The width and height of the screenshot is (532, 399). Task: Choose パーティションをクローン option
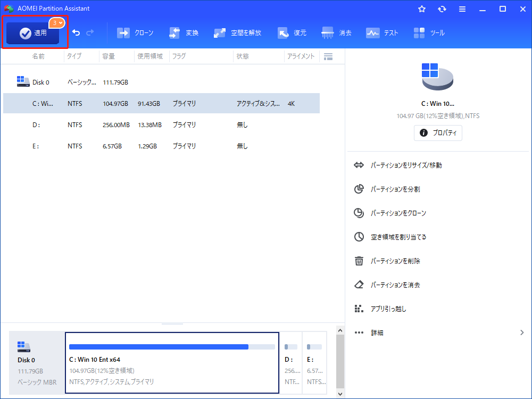(398, 213)
